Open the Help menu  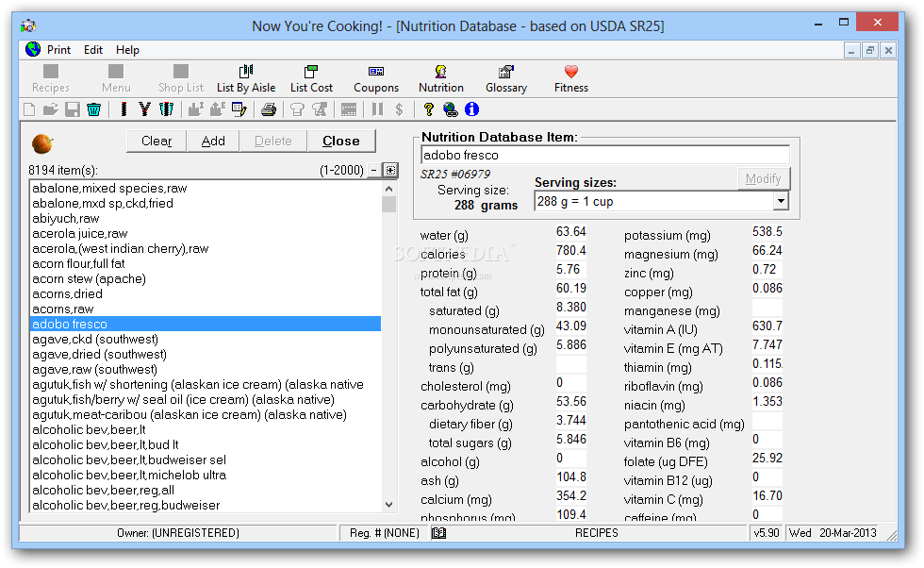point(127,50)
